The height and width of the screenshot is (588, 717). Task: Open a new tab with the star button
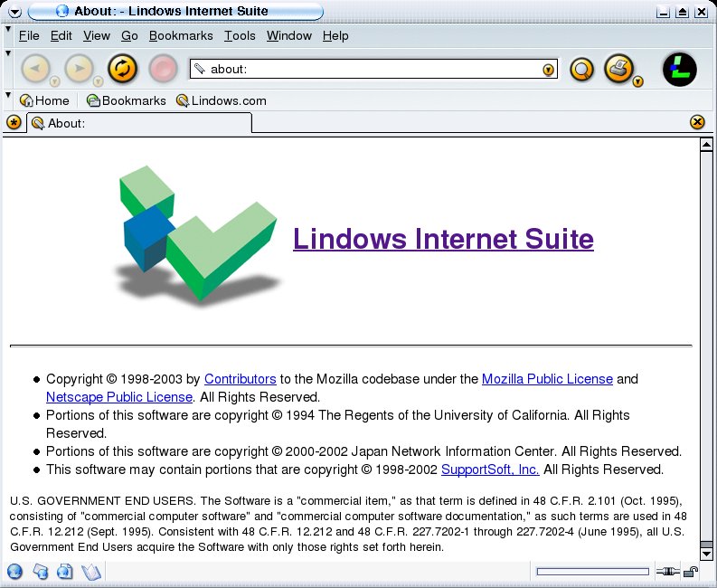(x=14, y=123)
